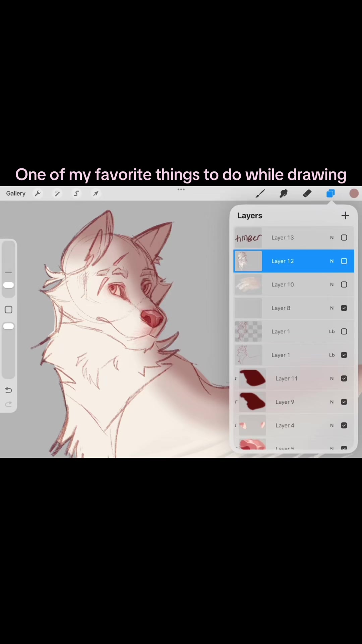Show Layer 10 via its checkbox
Viewport: 362px width, 644px height.
click(344, 284)
